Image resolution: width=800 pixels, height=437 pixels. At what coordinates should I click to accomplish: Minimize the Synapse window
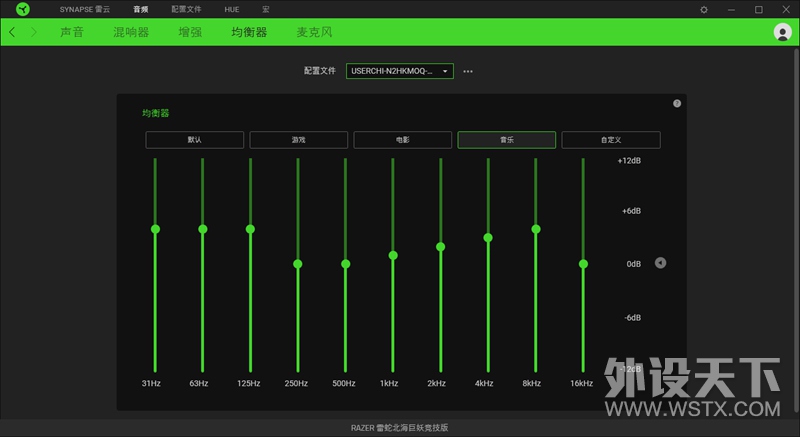731,10
